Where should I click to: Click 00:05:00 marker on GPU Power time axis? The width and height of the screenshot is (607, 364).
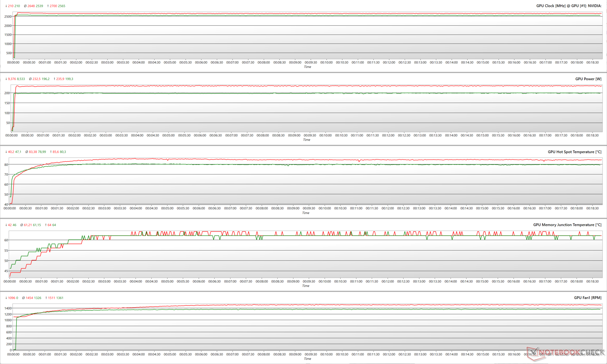(x=169, y=136)
